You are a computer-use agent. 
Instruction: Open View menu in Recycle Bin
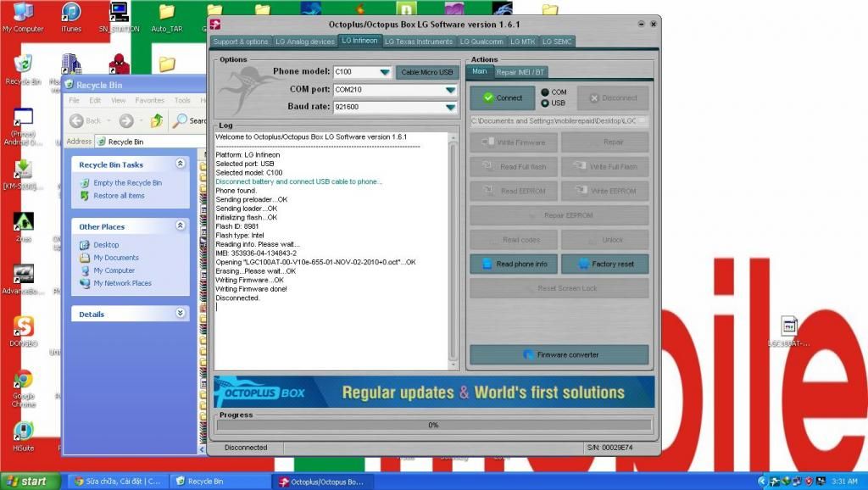pos(119,100)
